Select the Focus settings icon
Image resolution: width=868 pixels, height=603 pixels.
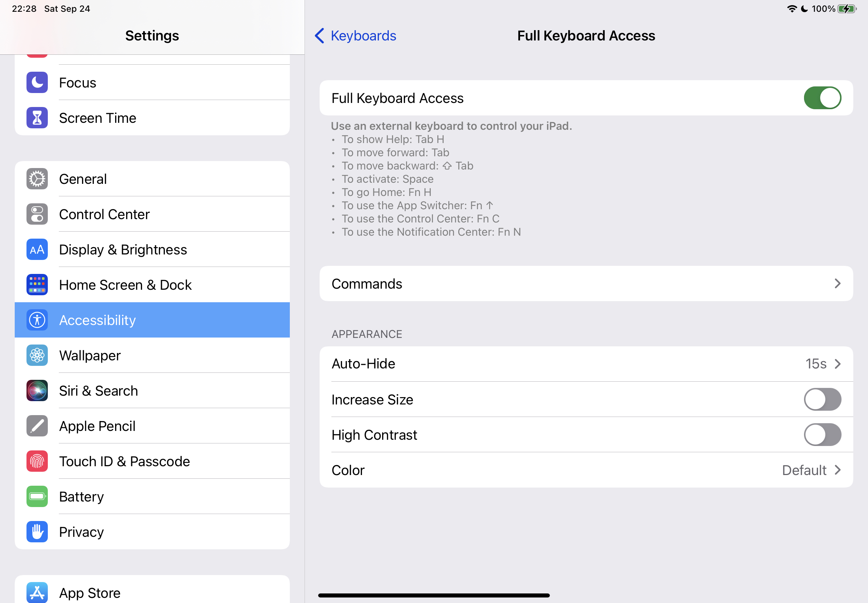[37, 82]
